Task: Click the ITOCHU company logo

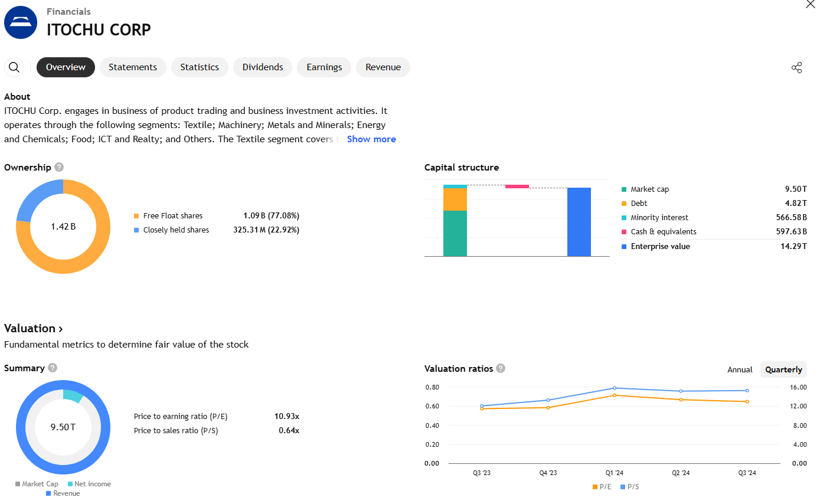Action: (21, 22)
